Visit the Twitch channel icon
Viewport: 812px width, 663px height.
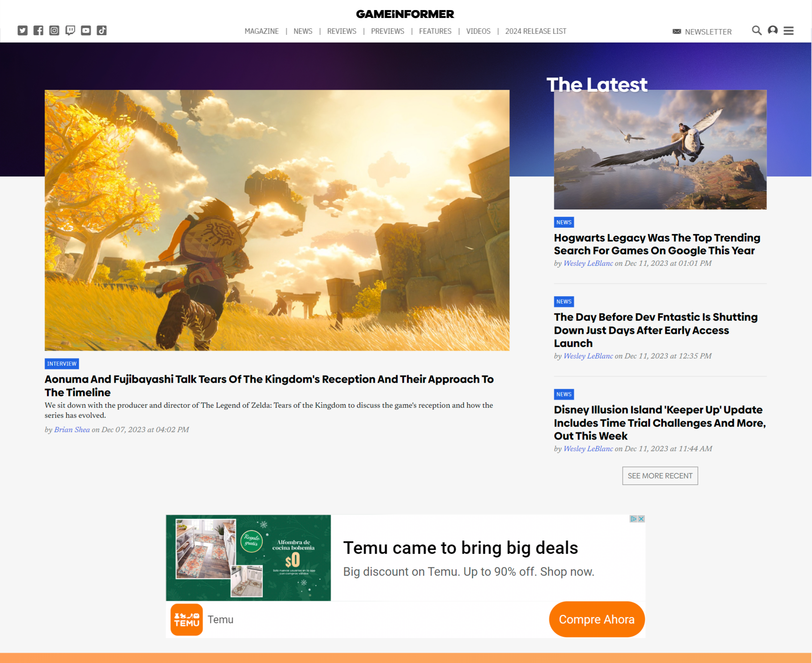pos(70,31)
